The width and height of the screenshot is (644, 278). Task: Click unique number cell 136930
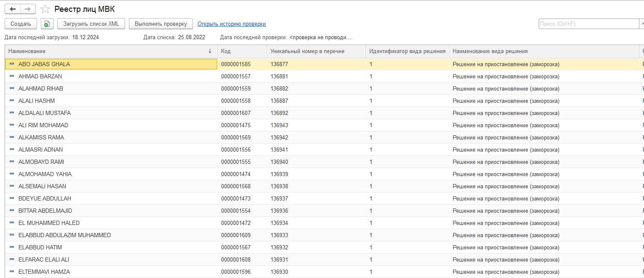316,272
